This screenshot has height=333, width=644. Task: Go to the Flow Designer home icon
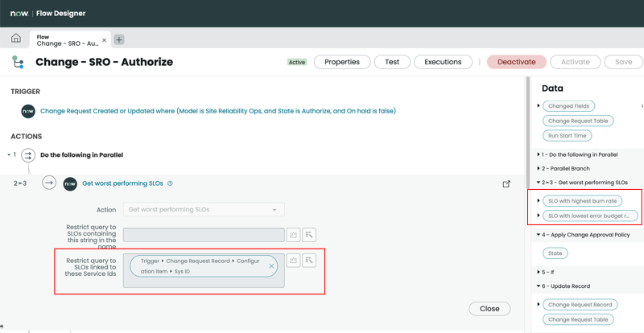[x=15, y=39]
